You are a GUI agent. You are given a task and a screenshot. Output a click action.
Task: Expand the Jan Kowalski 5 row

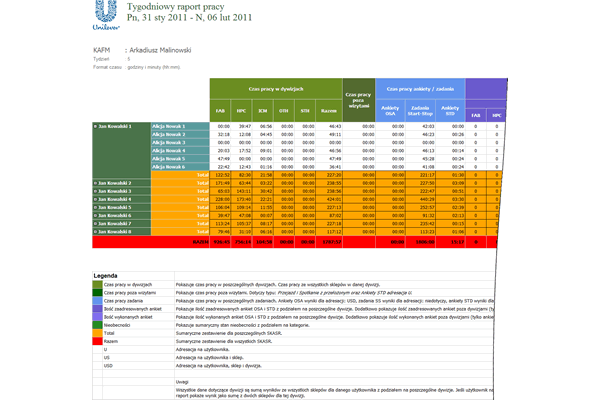[95, 207]
